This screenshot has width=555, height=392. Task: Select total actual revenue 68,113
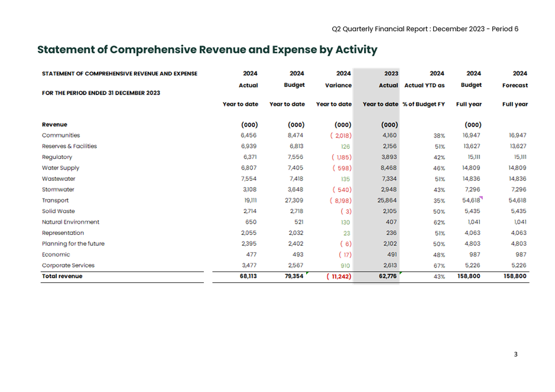coord(248,276)
